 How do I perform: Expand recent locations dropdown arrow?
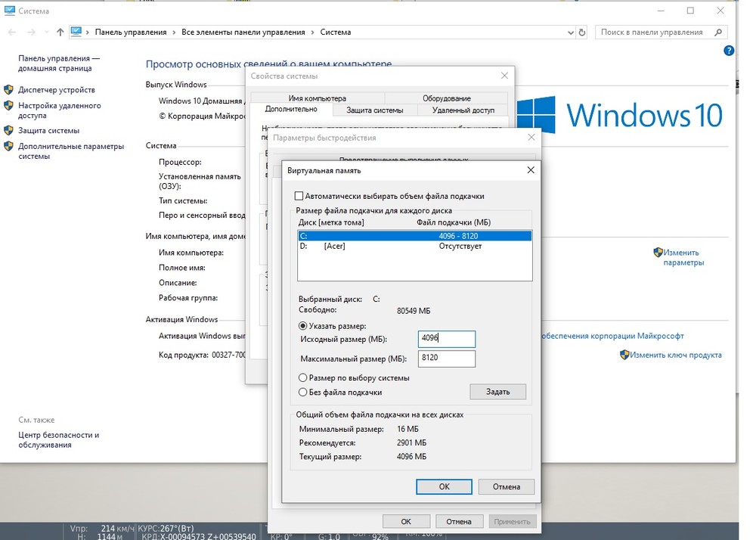pyautogui.click(x=46, y=33)
